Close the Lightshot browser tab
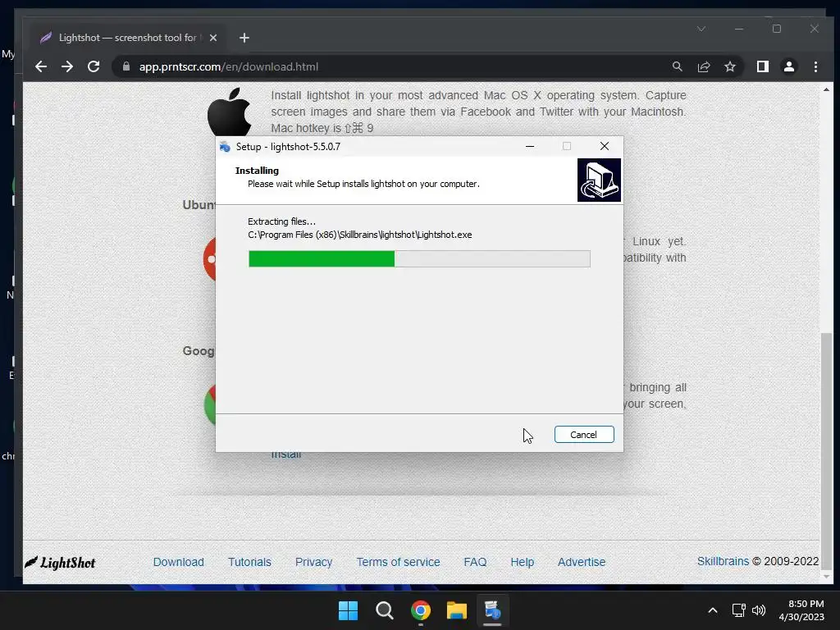The image size is (840, 630). point(213,38)
